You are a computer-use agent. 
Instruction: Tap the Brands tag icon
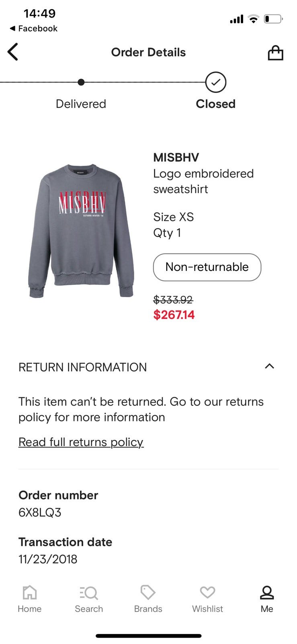(x=148, y=592)
